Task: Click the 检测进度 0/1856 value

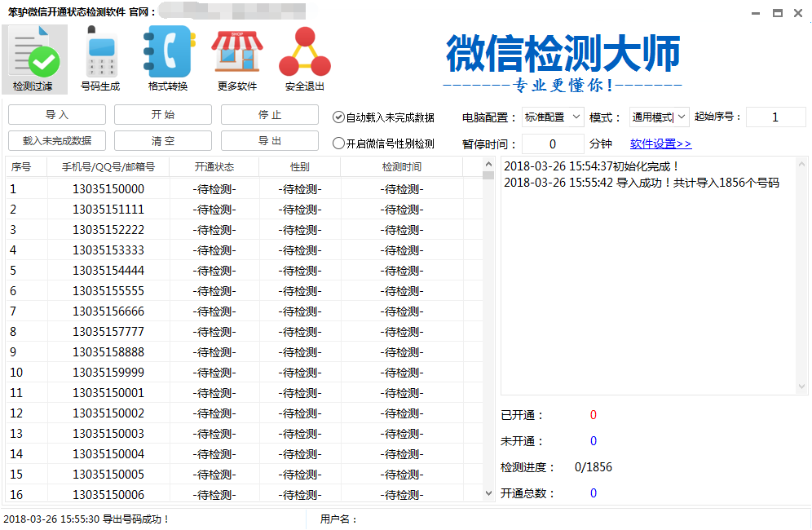Action: pos(594,466)
